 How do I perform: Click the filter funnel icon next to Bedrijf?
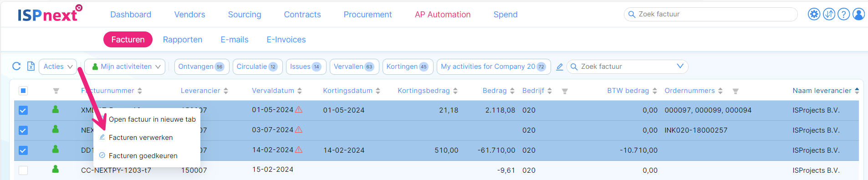565,91
